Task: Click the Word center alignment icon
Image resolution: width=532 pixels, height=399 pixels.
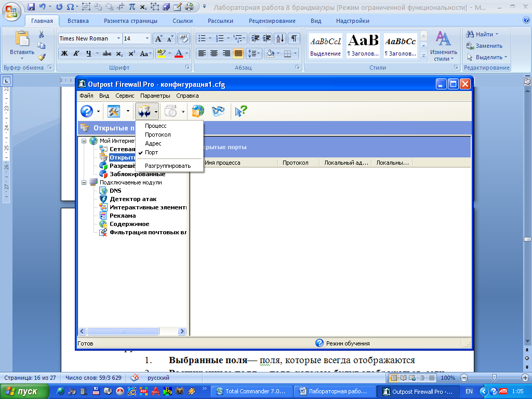Action: tap(214, 54)
